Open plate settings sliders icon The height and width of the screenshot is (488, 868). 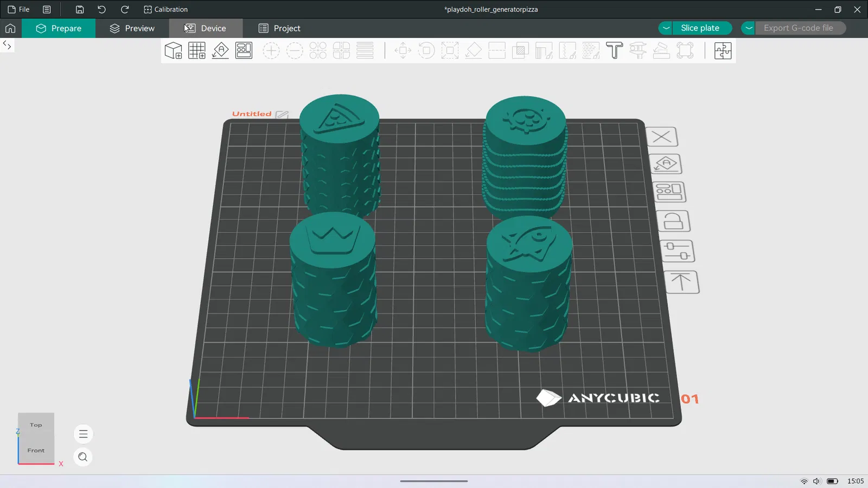[678, 251]
